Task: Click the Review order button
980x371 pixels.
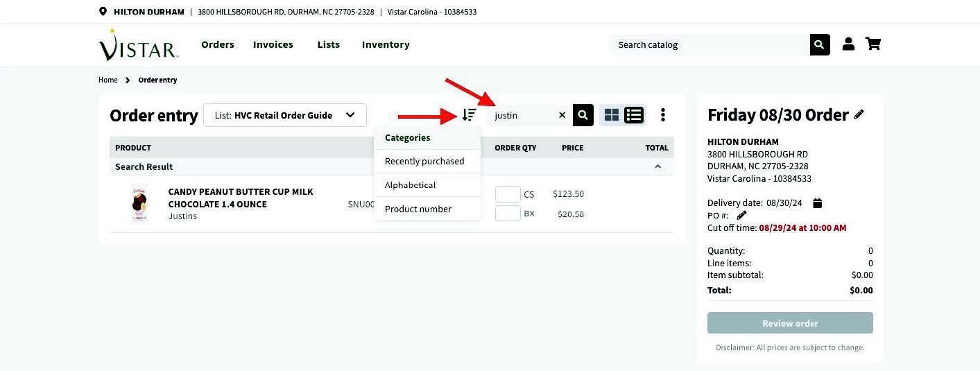Action: [790, 323]
